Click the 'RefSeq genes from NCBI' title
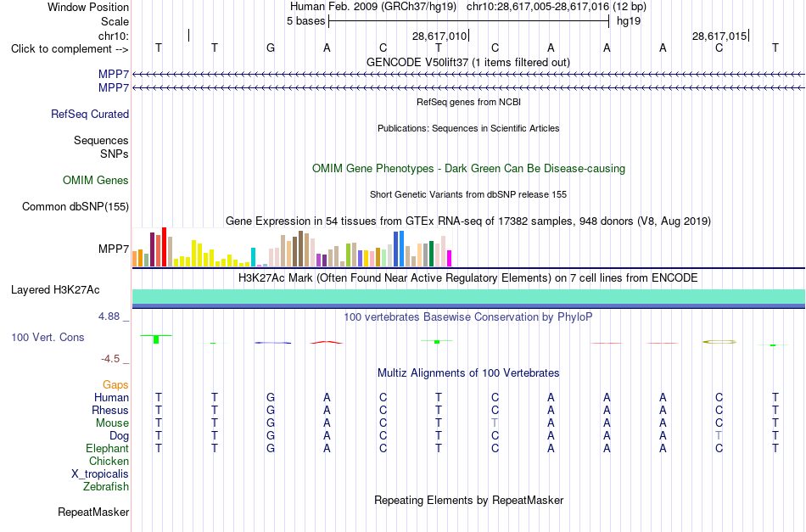Viewport: 806px width, 532px height. [469, 102]
